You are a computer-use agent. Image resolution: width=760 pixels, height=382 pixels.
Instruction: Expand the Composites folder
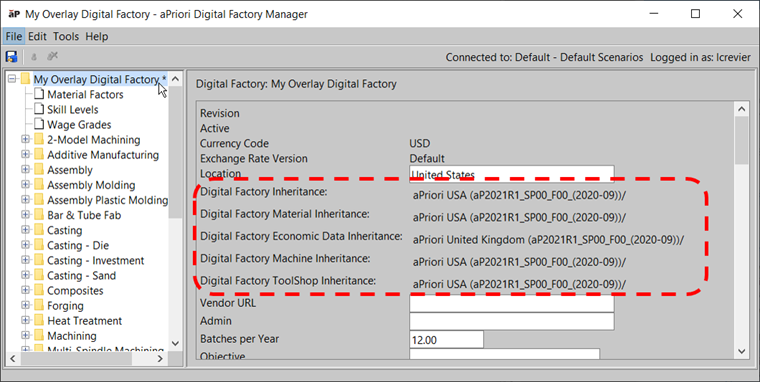(25, 290)
